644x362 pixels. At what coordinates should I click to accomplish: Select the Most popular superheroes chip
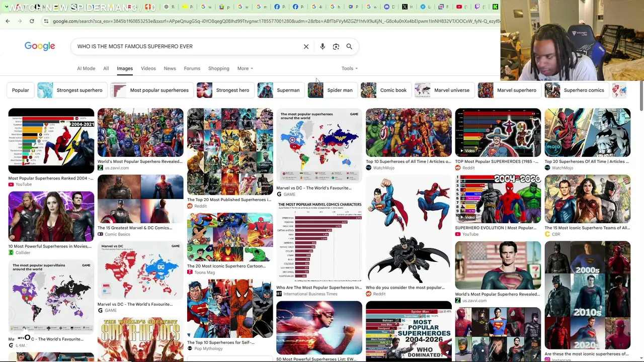151,90
